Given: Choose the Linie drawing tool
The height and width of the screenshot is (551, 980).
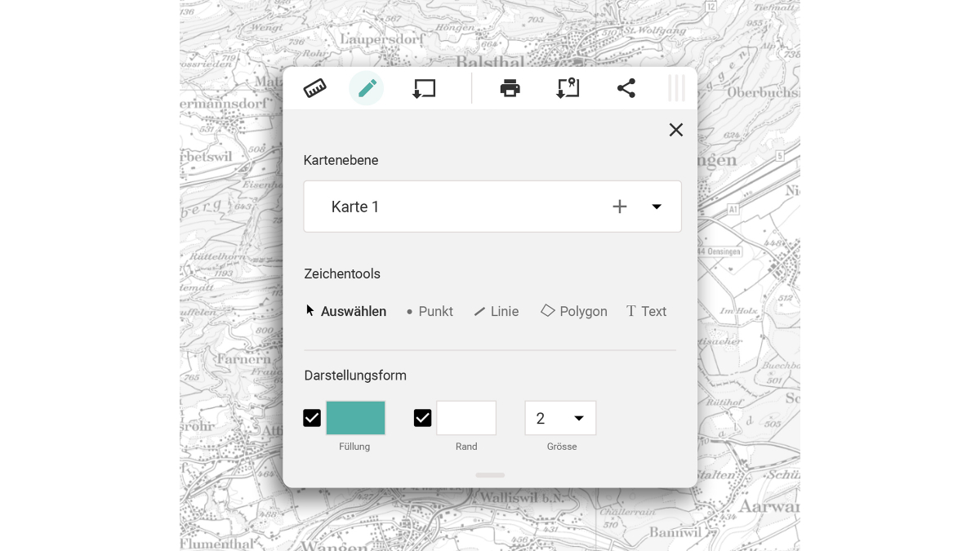Looking at the screenshot, I should point(497,311).
